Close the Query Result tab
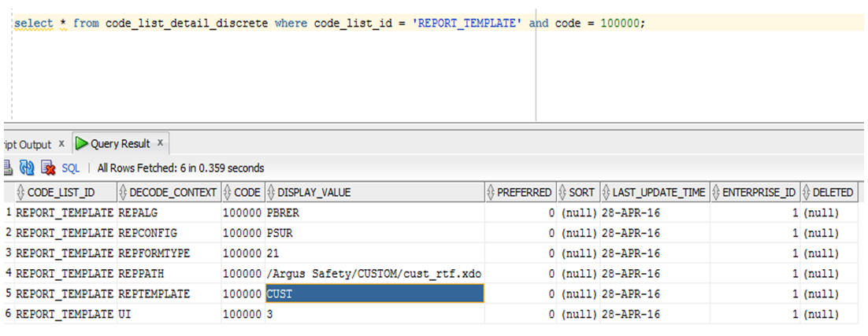868x336 pixels. tap(160, 143)
